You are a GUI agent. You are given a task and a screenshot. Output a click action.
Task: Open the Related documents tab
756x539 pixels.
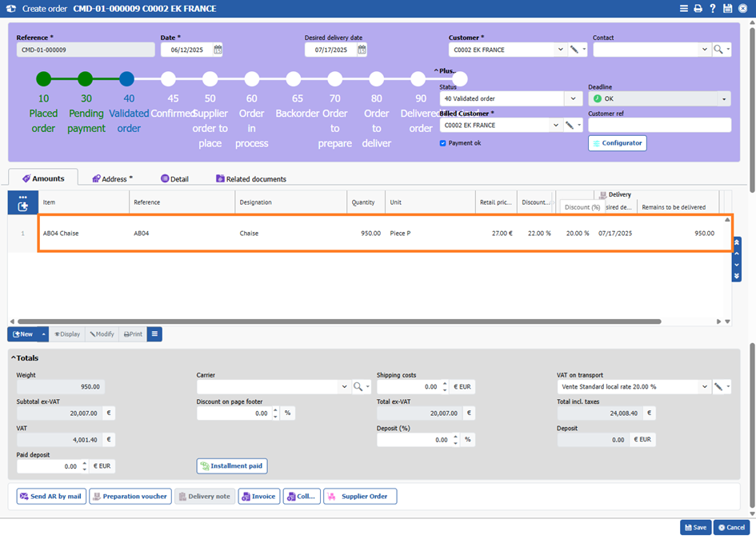(250, 179)
